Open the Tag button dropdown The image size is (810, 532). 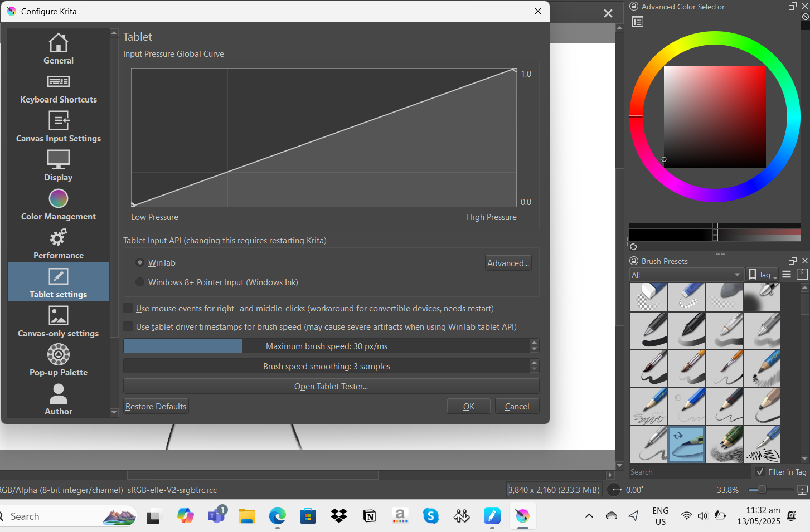click(763, 275)
